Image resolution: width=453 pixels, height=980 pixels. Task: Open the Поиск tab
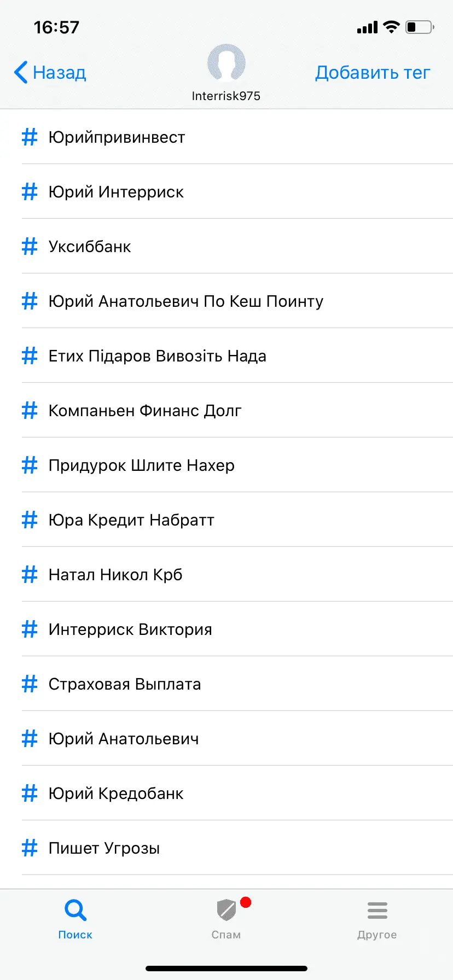click(x=75, y=919)
